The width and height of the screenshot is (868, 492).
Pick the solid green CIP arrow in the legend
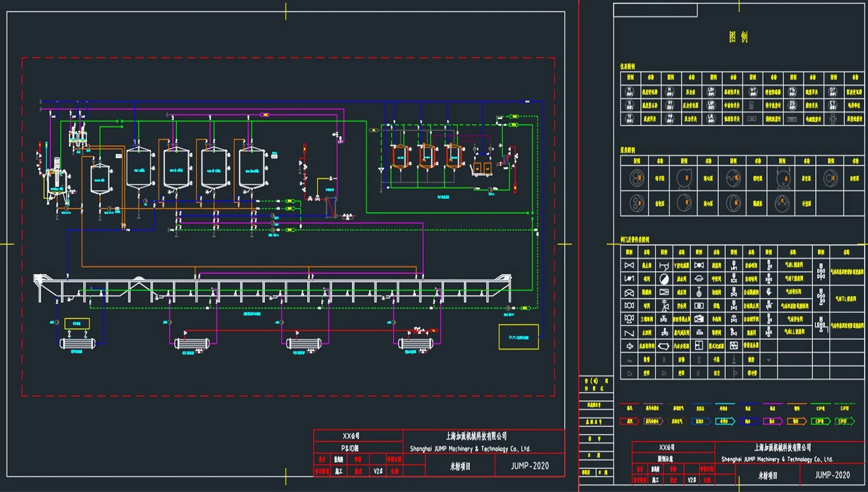[x=821, y=421]
